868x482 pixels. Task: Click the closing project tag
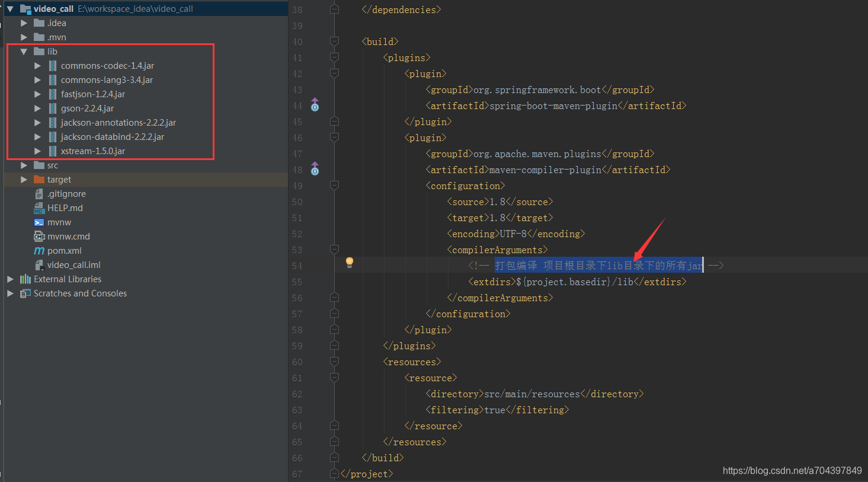pyautogui.click(x=366, y=474)
